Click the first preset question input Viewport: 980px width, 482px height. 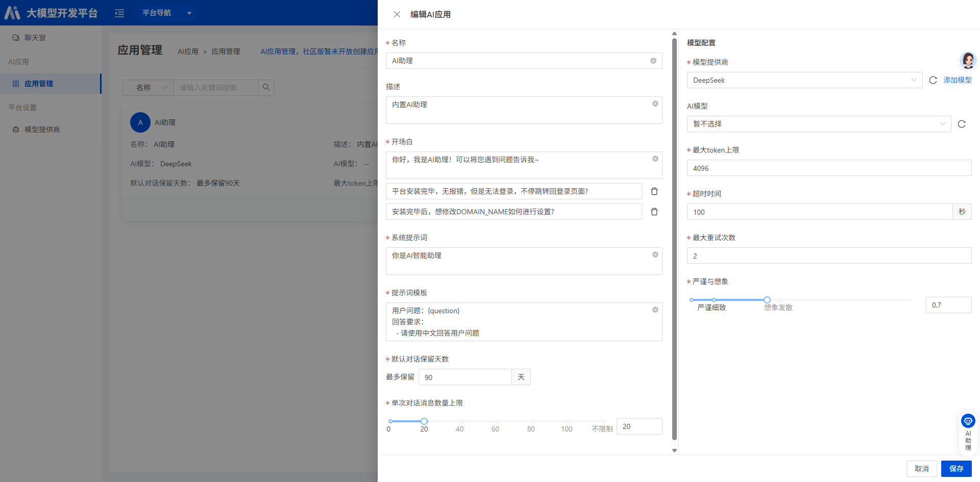(513, 191)
